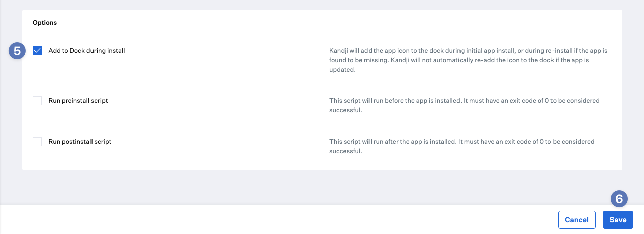Screen dimensions: 644x234
Task: Click the "Options" section heading
Action: pos(45,23)
